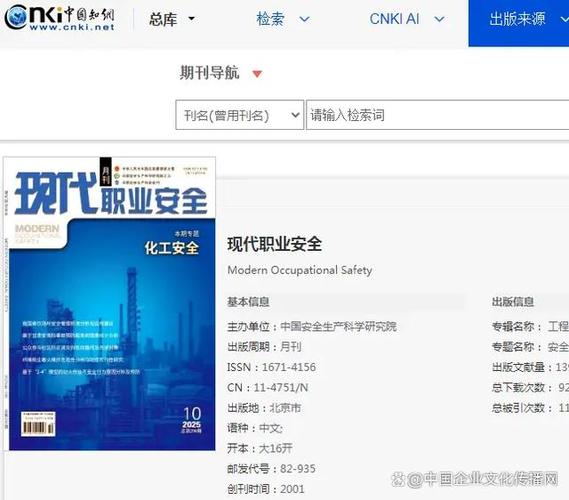Viewport: 569px width, 500px height.
Task: Expand the 检索 menu
Action: 283,19
